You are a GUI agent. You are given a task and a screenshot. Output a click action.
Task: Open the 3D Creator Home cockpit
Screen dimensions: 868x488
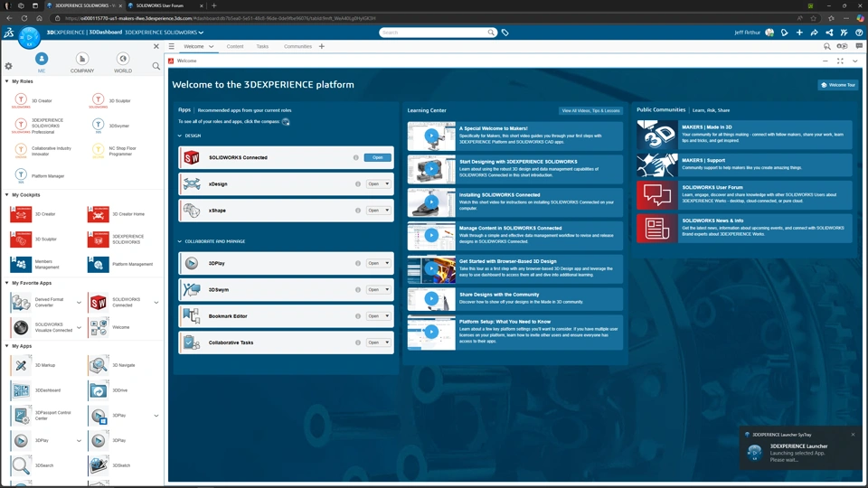(x=117, y=214)
